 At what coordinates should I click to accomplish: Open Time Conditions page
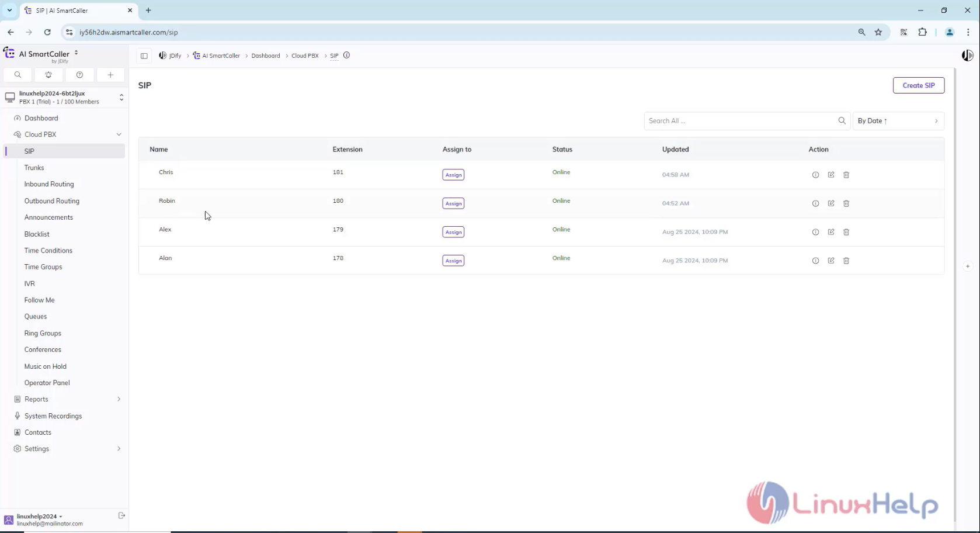(x=48, y=251)
